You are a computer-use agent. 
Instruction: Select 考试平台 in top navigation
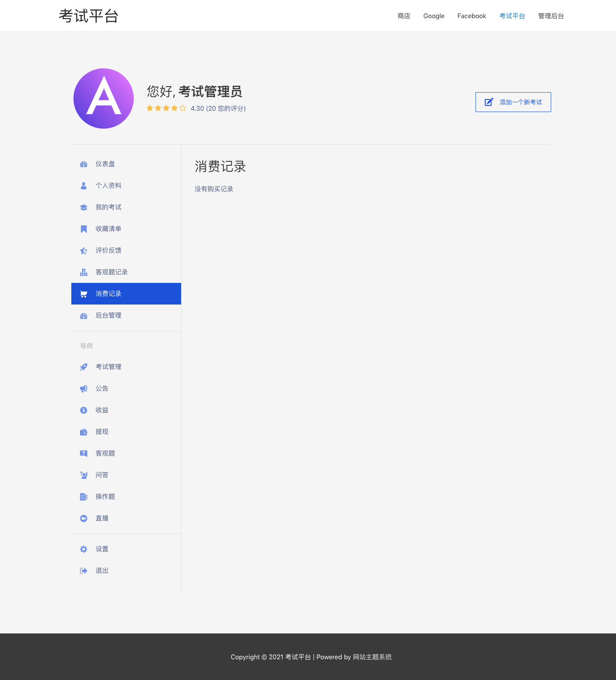point(512,16)
